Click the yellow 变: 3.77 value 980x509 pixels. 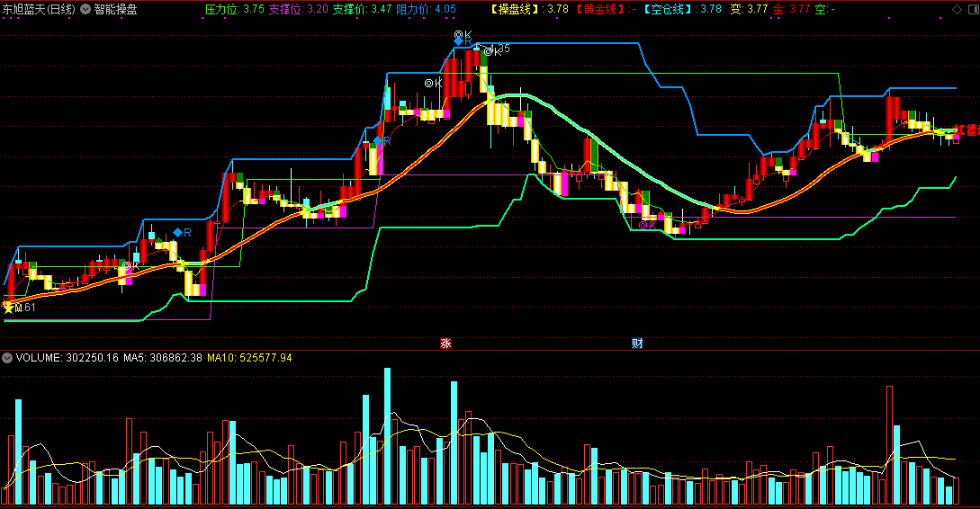coord(749,9)
